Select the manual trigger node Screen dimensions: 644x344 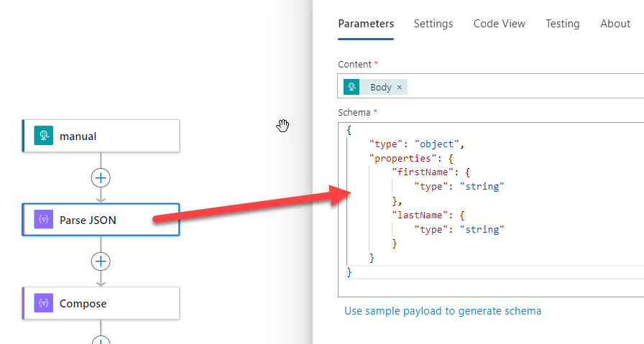coord(101,136)
